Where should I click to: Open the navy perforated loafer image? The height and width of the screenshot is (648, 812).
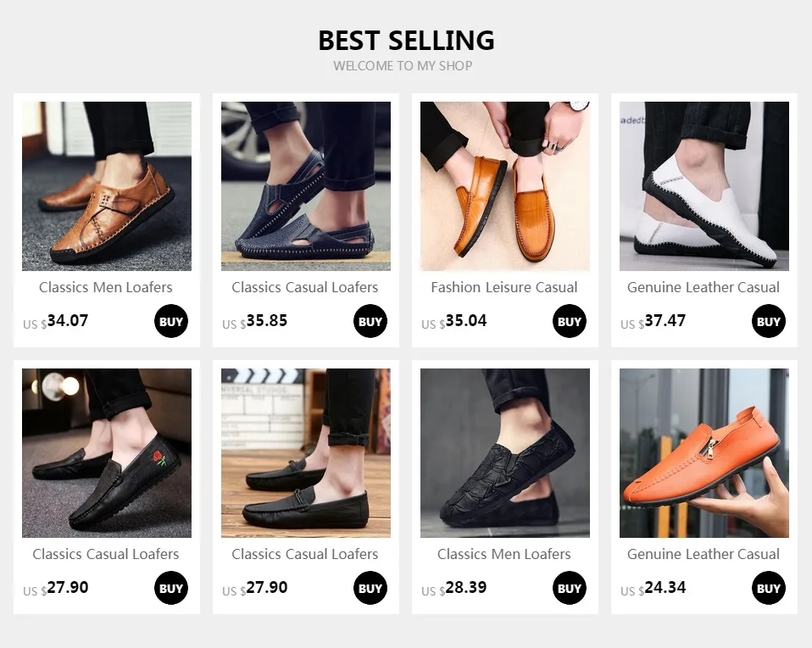tap(306, 186)
